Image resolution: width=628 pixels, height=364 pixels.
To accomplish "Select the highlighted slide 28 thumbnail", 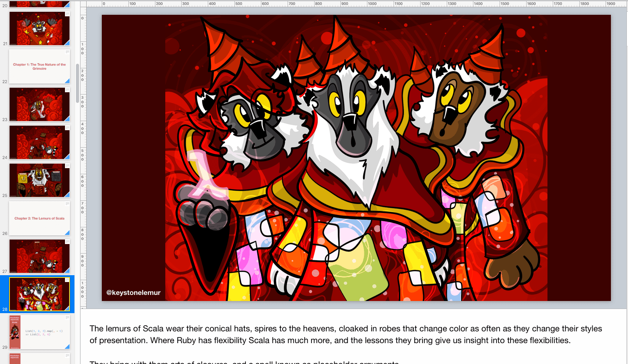I will (x=40, y=294).
